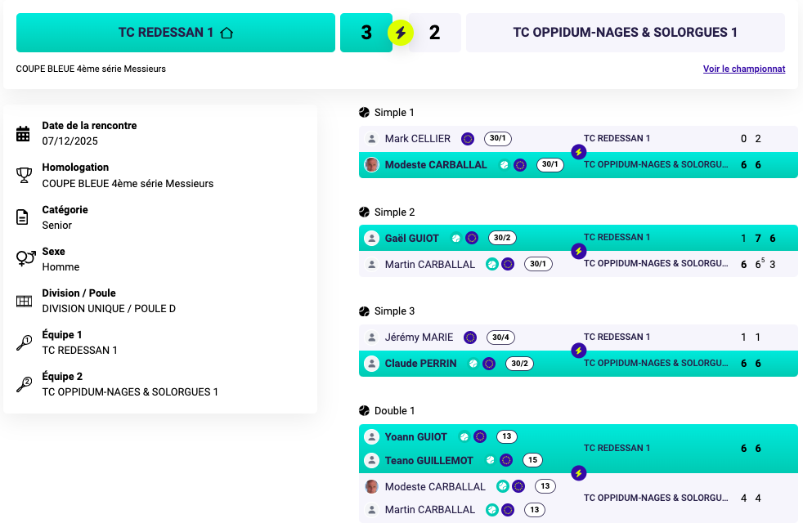Click the calendar icon beside Date de la rencontre
Viewport: 803px width, 532px height.
click(x=24, y=133)
